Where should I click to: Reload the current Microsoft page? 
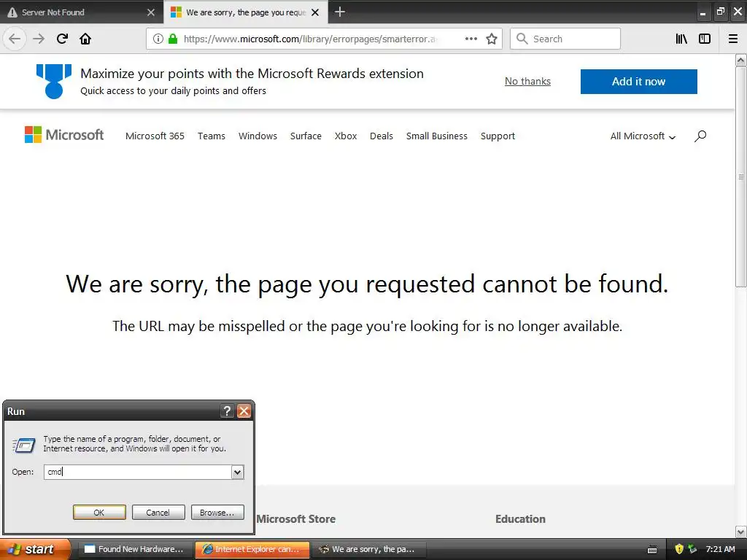click(x=62, y=39)
